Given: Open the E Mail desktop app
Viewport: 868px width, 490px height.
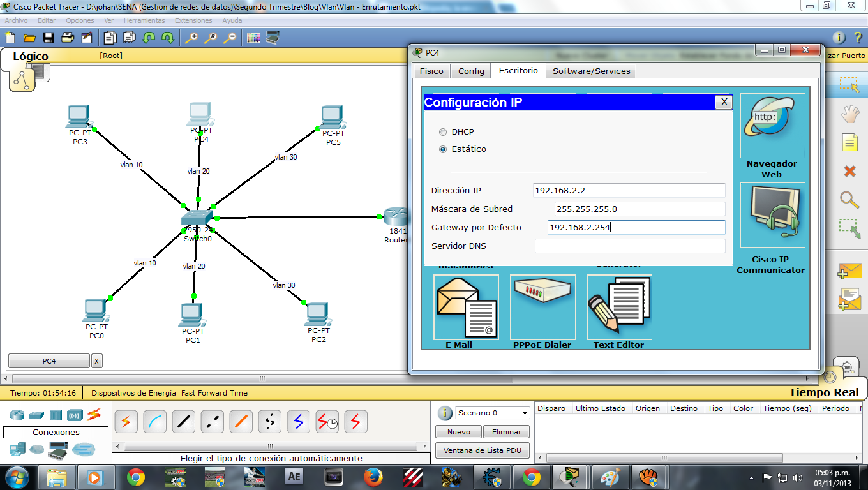Looking at the screenshot, I should pos(466,307).
